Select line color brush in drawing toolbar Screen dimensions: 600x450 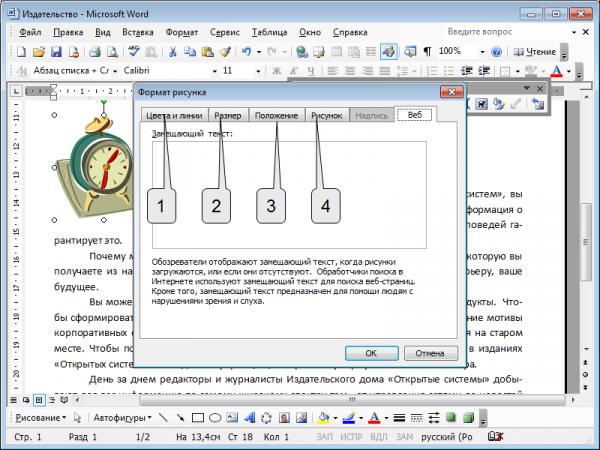point(348,417)
